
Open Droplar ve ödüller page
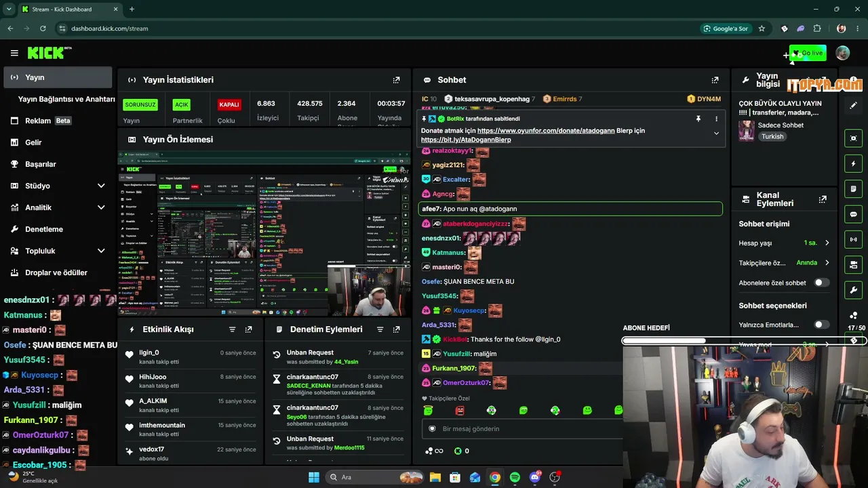pyautogui.click(x=58, y=272)
